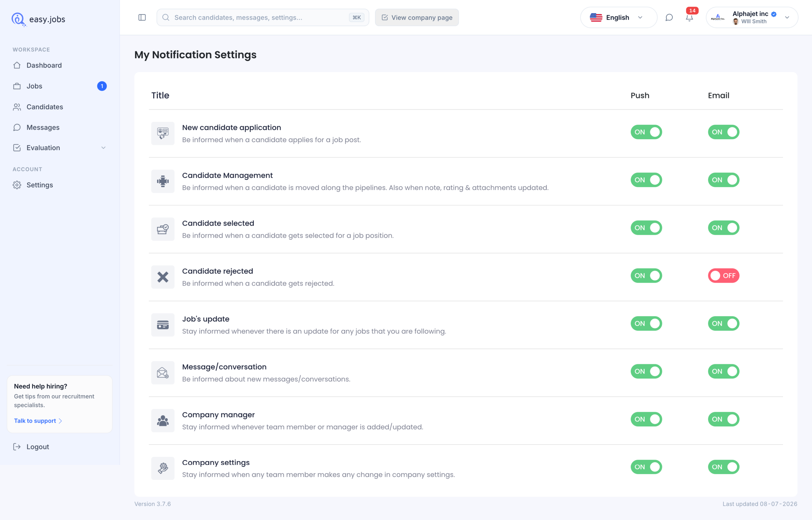812x520 pixels.
Task: Open Settings in sidebar
Action: tap(60, 185)
